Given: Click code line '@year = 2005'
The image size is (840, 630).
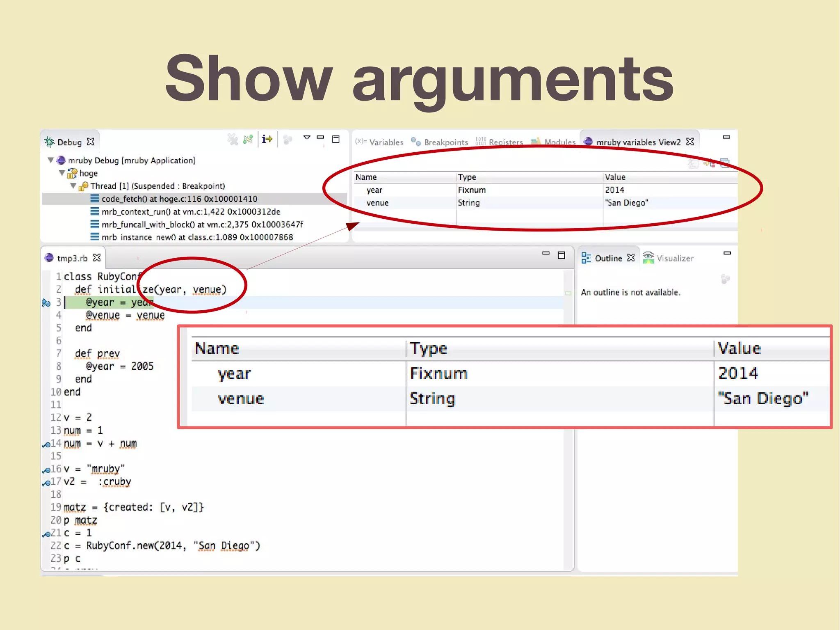Looking at the screenshot, I should (119, 366).
